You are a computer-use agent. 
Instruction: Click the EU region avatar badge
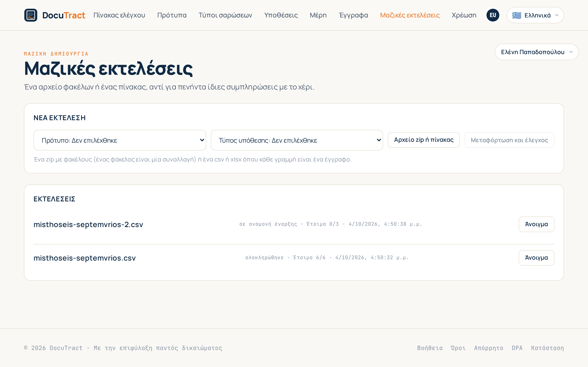coord(493,15)
